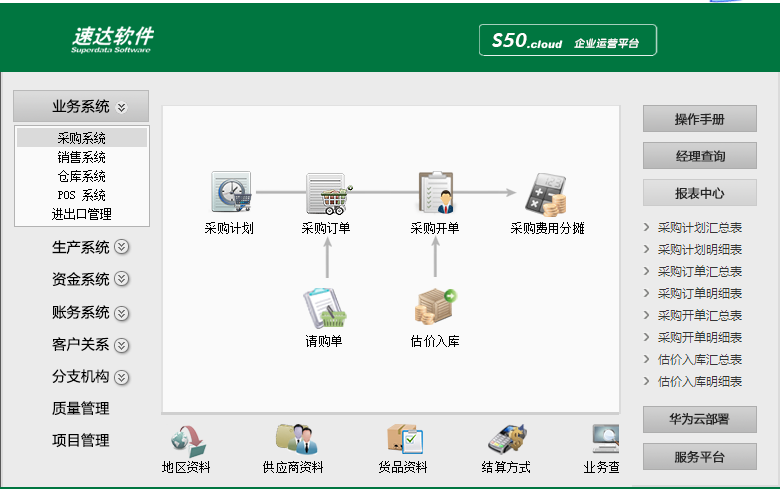Open 项目管理 module
Image resolution: width=780 pixels, height=489 pixels.
(81, 440)
